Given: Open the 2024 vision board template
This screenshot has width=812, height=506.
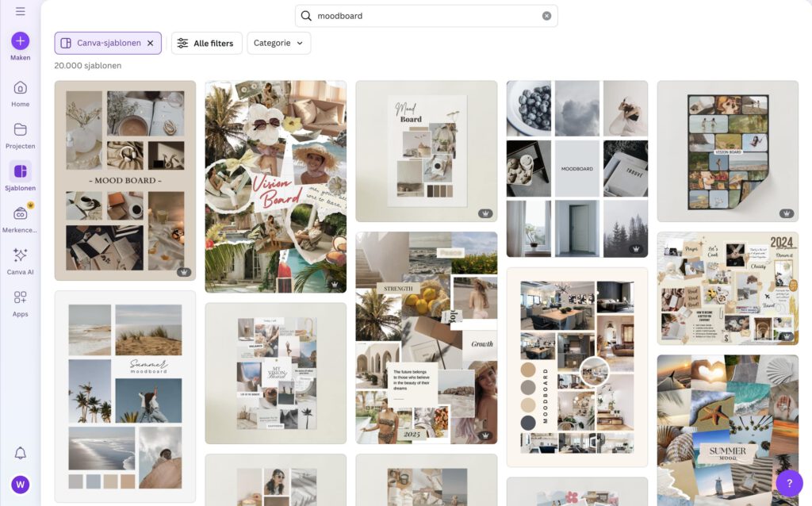Looking at the screenshot, I should pos(727,288).
